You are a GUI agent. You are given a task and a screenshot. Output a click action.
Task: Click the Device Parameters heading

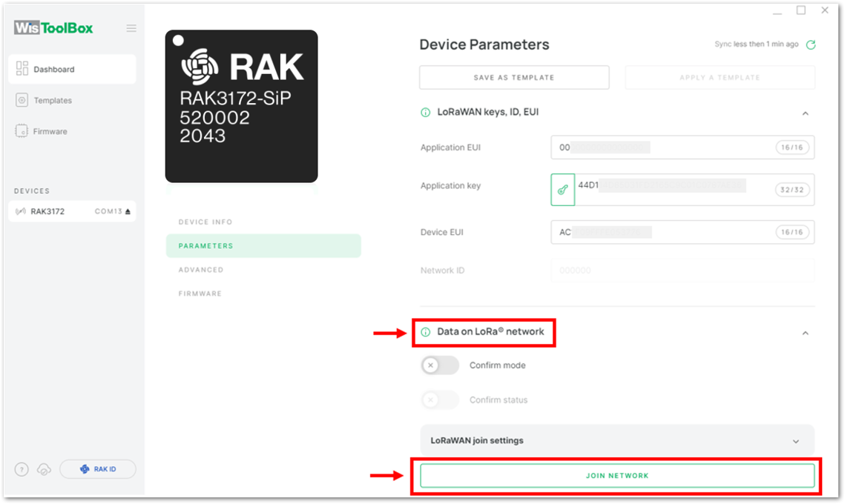pyautogui.click(x=484, y=44)
